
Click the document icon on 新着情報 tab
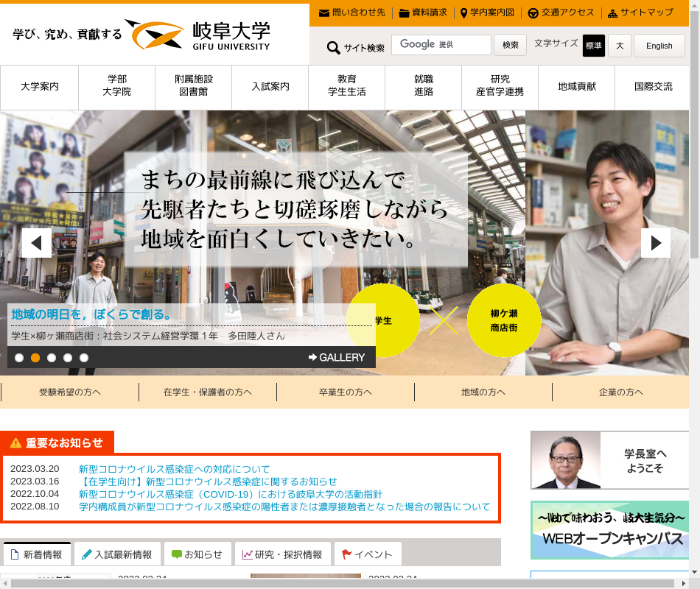click(x=15, y=554)
